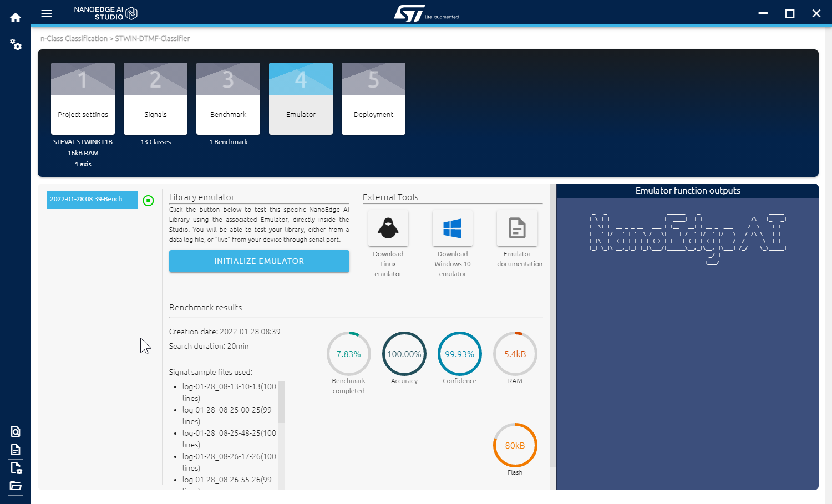The width and height of the screenshot is (832, 504).
Task: Click Search duration: 20min text
Action: tap(209, 346)
